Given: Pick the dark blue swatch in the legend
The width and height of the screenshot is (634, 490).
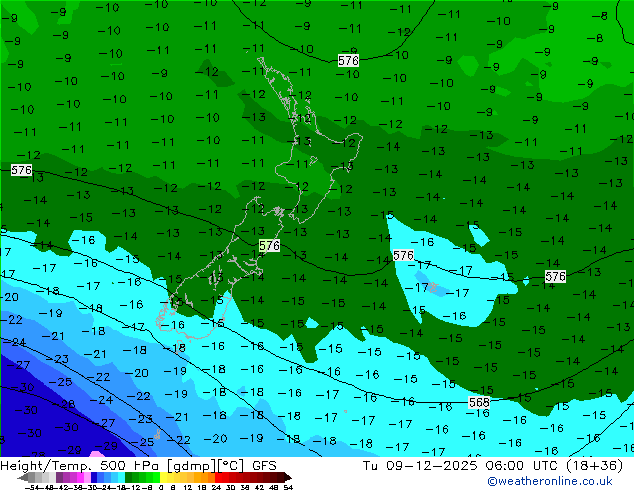Looking at the screenshot, I should point(94,477).
